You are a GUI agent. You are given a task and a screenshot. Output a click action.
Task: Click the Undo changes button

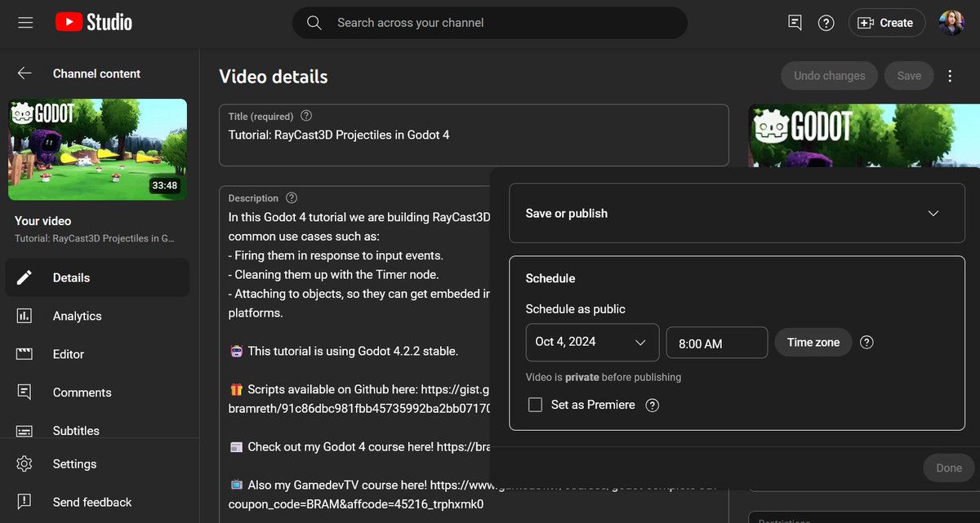point(829,76)
